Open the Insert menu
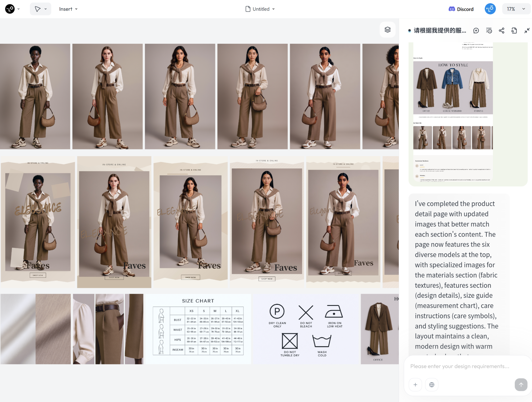The width and height of the screenshot is (532, 402). (68, 9)
